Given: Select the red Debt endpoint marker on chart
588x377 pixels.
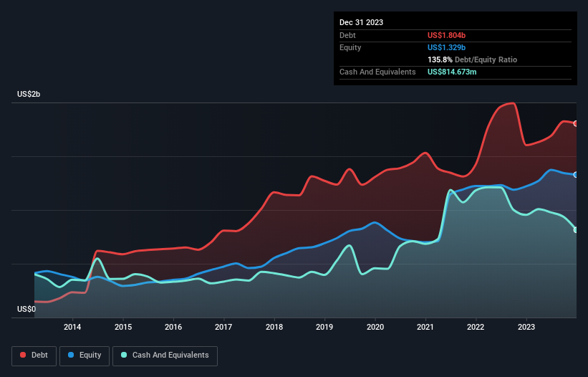Looking at the screenshot, I should tap(576, 123).
